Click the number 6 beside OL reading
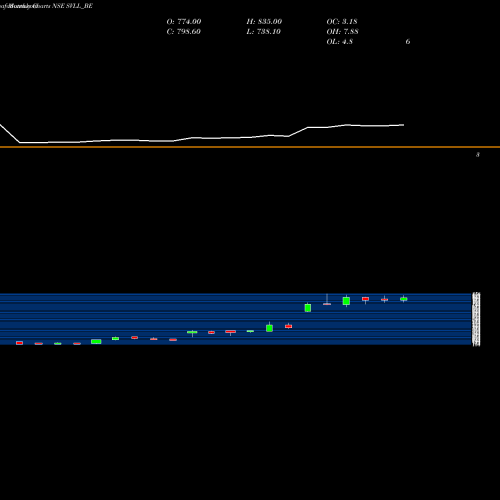The width and height of the screenshot is (500, 500). click(408, 41)
